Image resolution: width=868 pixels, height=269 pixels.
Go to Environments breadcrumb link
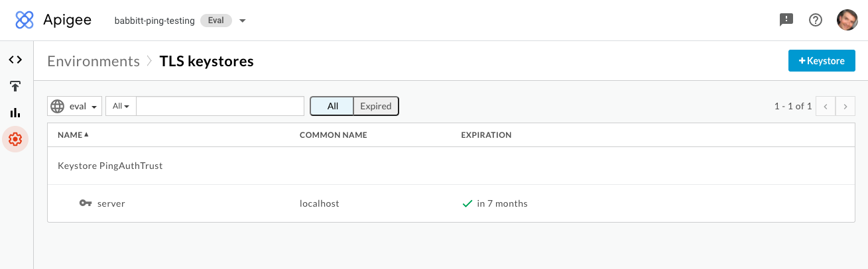93,61
